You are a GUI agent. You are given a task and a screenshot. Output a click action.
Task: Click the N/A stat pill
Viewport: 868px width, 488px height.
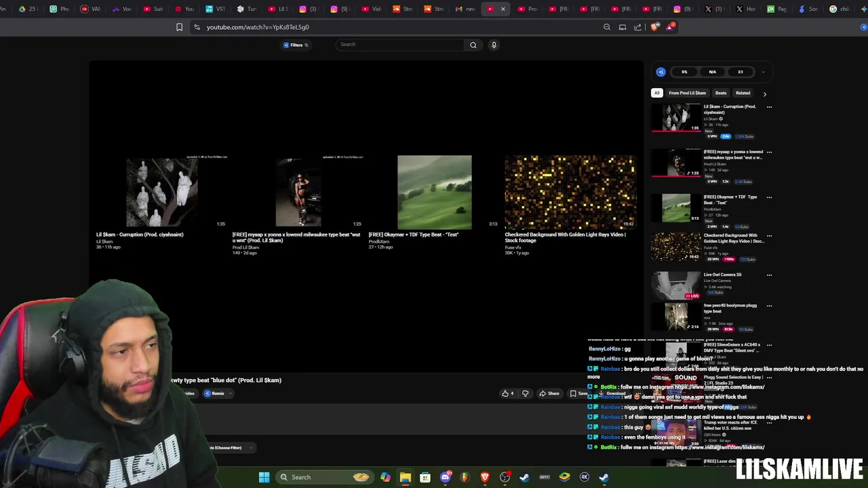[x=712, y=72]
